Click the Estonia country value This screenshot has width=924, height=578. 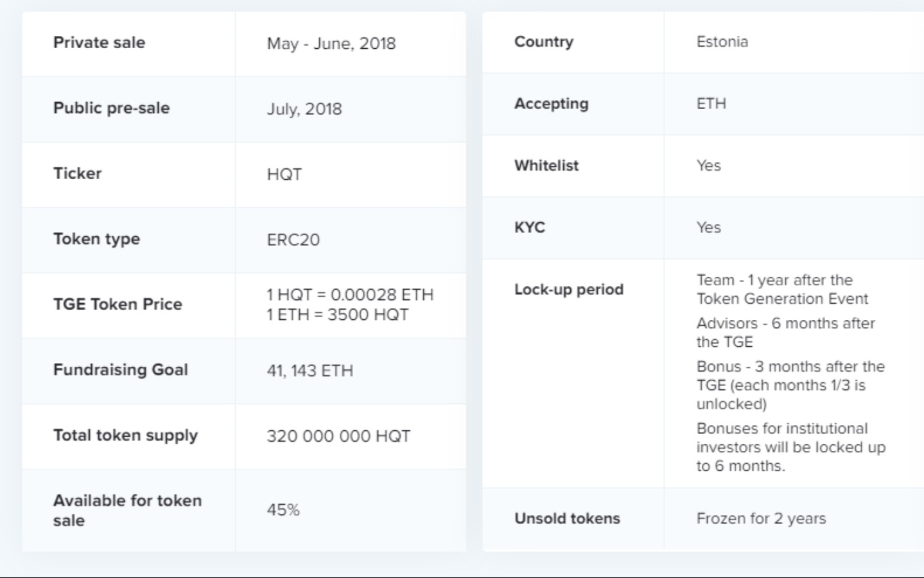coord(722,42)
